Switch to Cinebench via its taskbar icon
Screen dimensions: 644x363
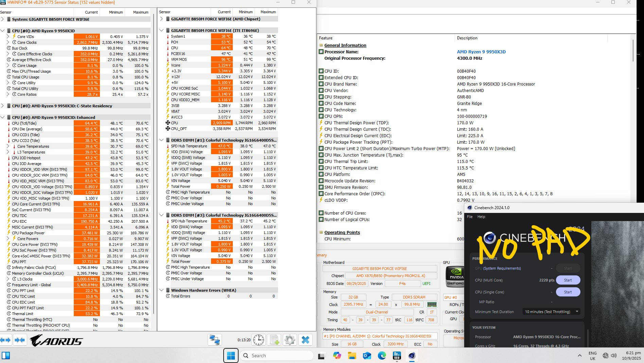(412, 356)
